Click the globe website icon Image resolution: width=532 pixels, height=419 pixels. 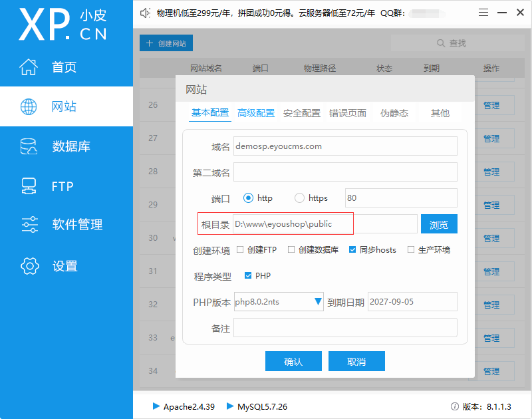pyautogui.click(x=29, y=106)
